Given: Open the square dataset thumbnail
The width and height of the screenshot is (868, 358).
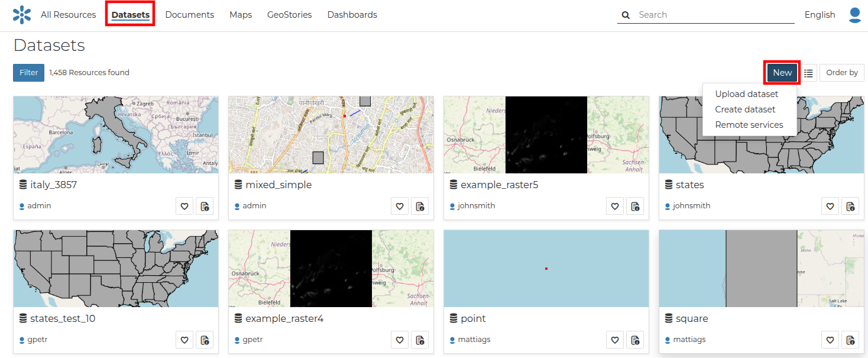Looking at the screenshot, I should click(762, 269).
